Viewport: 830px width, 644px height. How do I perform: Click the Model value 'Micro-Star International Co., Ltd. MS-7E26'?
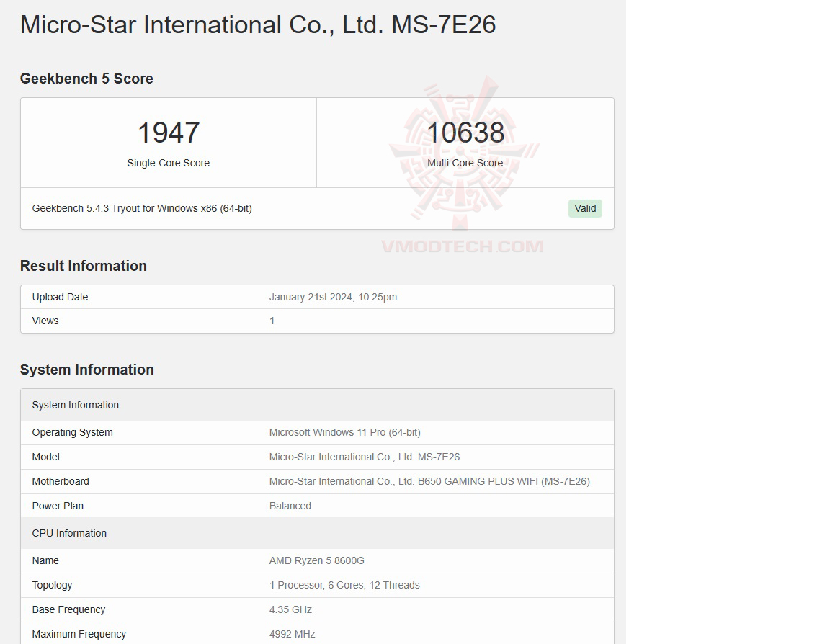[364, 457]
